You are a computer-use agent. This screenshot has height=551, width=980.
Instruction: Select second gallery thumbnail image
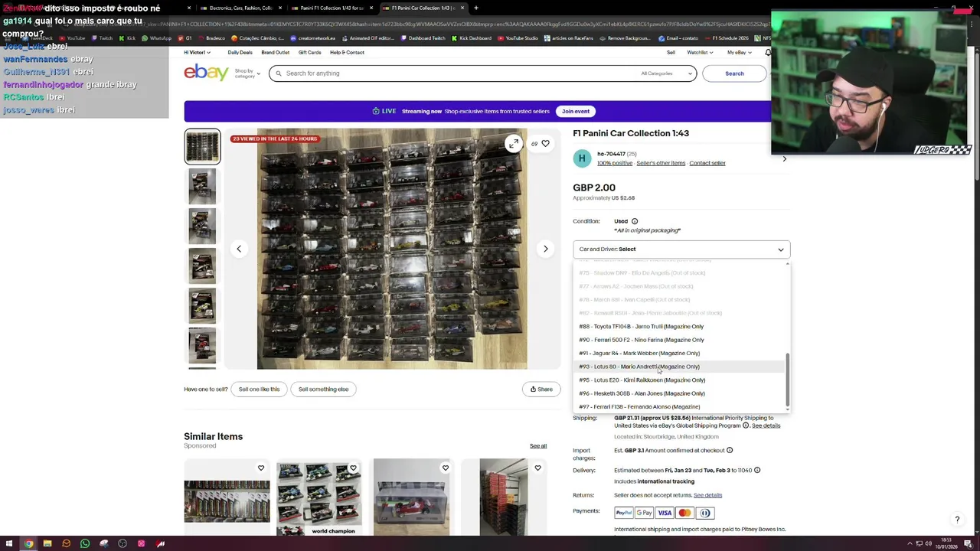202,186
